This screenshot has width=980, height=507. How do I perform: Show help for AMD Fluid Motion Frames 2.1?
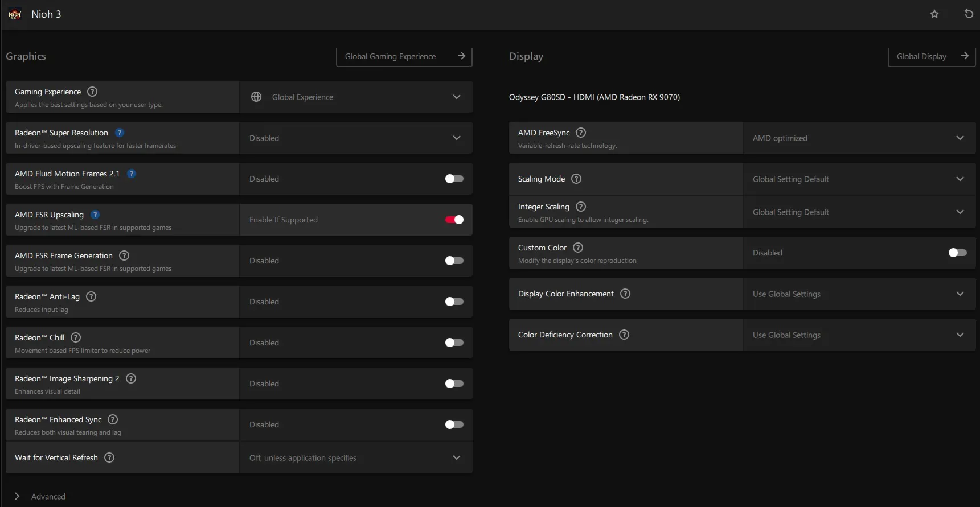click(x=132, y=174)
